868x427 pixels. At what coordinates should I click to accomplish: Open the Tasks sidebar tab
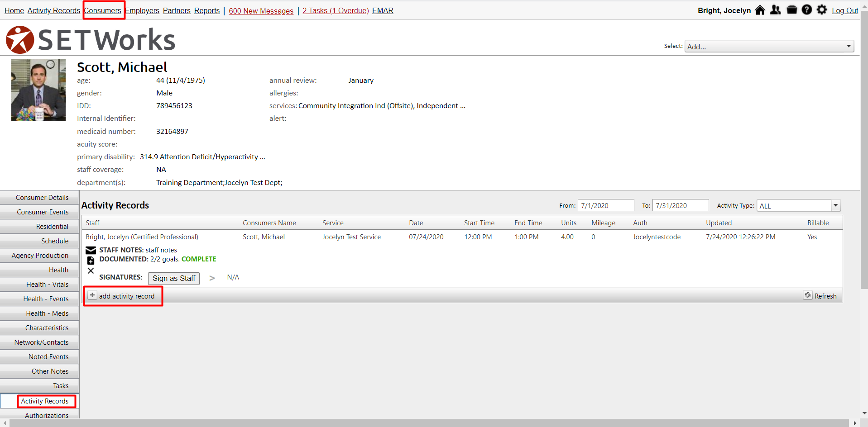(x=39, y=386)
